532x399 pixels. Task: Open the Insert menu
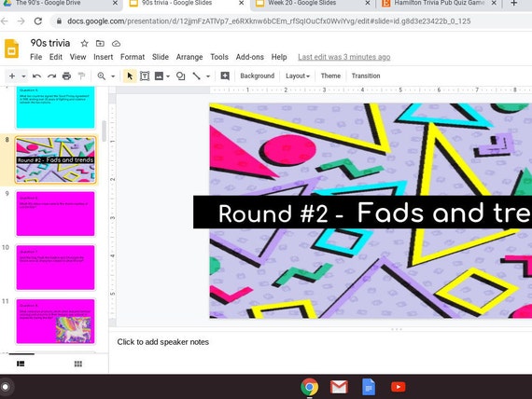coord(104,57)
